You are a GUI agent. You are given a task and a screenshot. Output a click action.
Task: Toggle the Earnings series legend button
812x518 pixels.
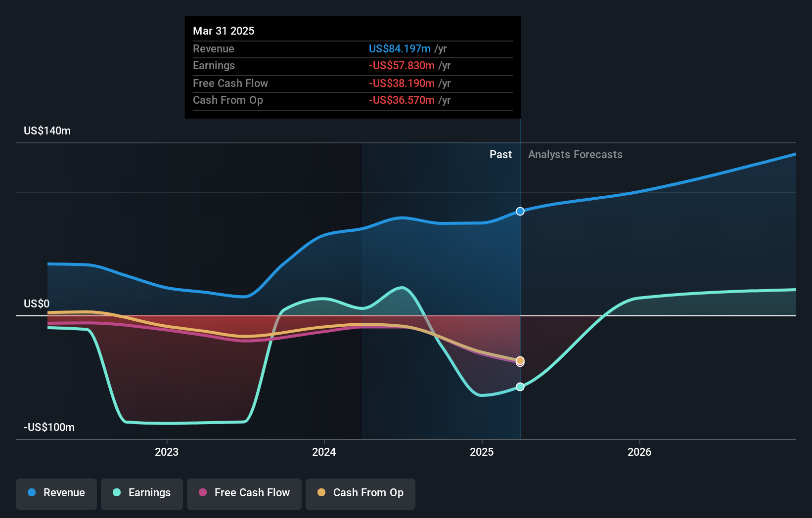tap(142, 494)
